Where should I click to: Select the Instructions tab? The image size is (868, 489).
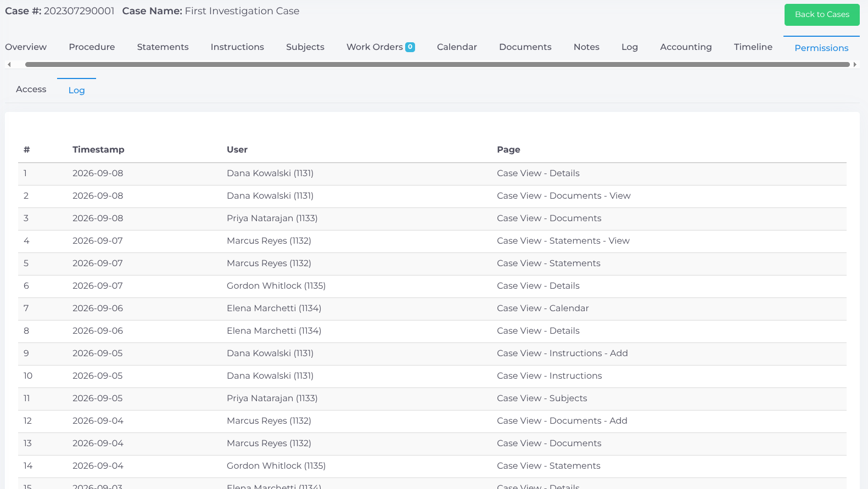pos(237,47)
